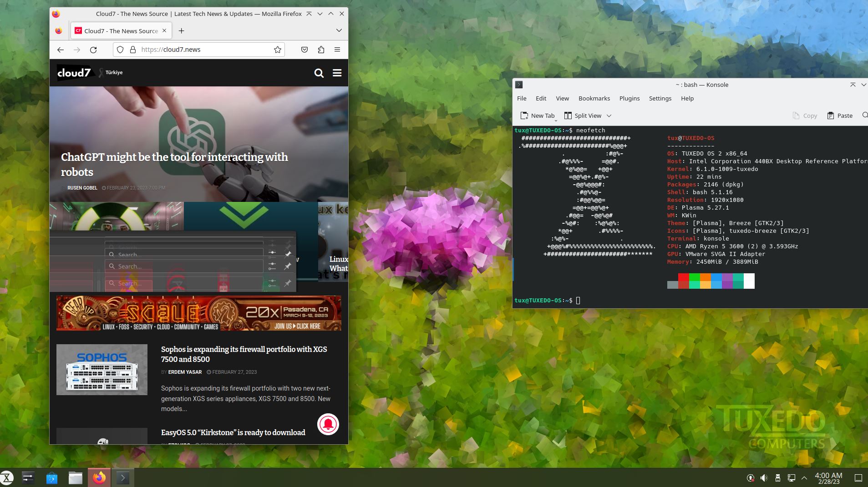Open tracking protection shield in address bar
The height and width of the screenshot is (487, 868).
coord(120,50)
